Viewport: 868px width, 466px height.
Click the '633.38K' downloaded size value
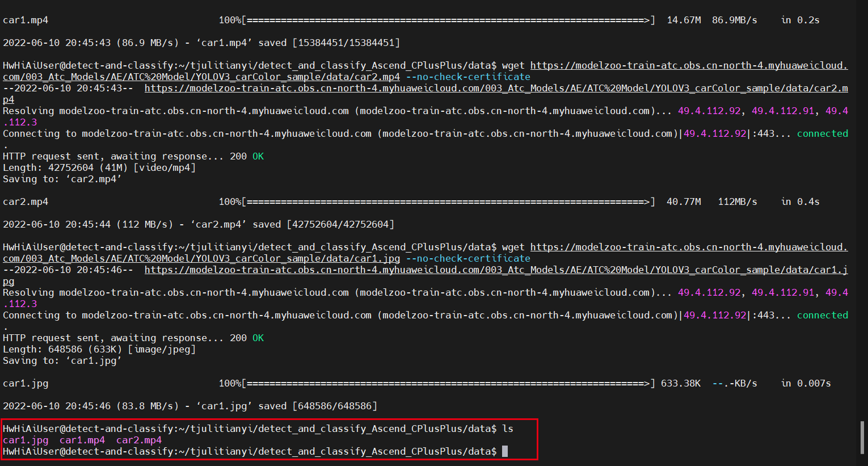pyautogui.click(x=681, y=383)
